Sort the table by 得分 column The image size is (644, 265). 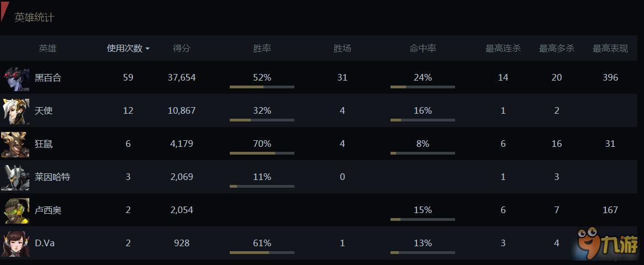(182, 49)
